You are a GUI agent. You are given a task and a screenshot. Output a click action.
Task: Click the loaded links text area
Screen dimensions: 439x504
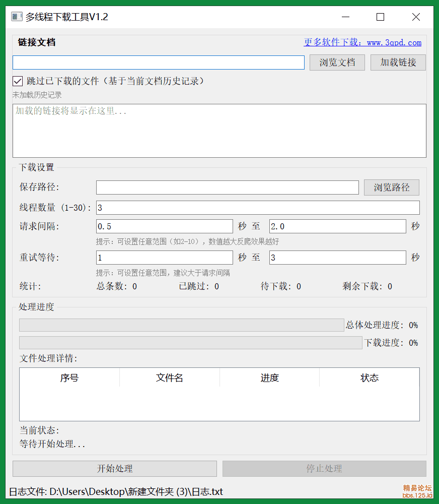(x=219, y=131)
